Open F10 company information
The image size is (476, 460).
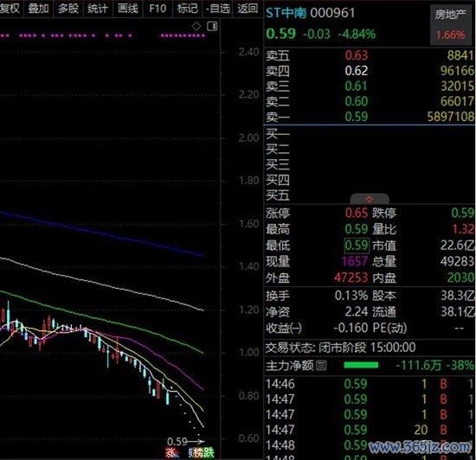[x=158, y=9]
